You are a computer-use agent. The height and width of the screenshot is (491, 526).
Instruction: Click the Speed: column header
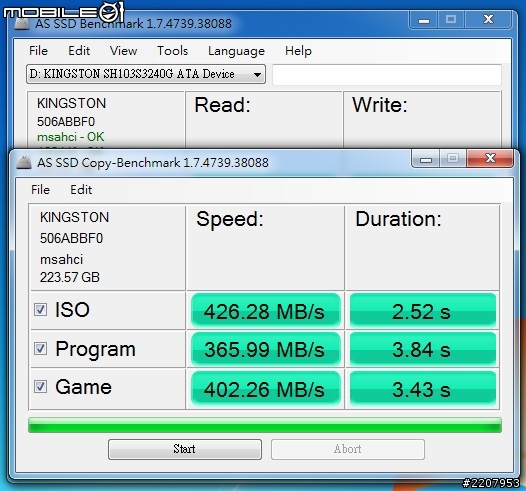(230, 219)
